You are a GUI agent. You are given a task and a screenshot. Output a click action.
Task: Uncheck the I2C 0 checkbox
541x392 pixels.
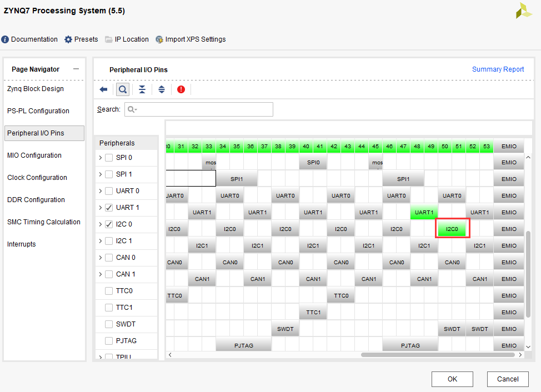tap(109, 224)
